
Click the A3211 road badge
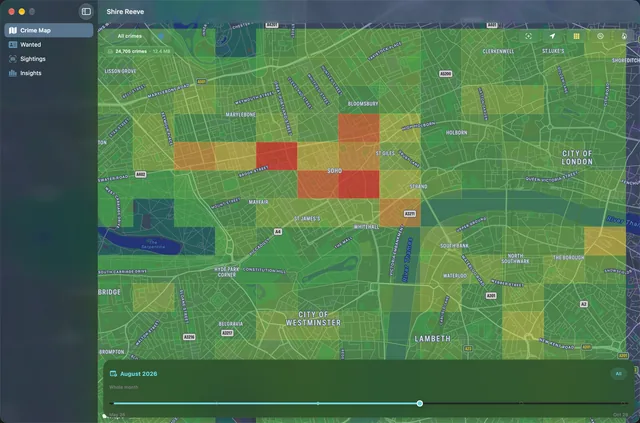(409, 214)
